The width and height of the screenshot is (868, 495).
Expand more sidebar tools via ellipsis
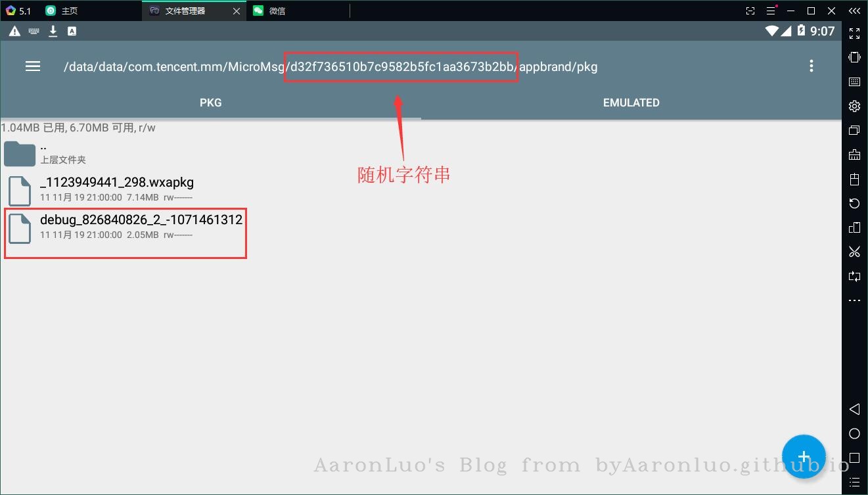pos(854,300)
